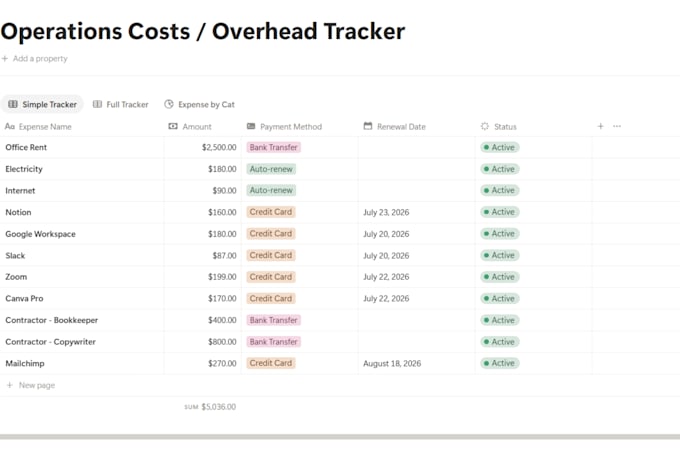Image resolution: width=680 pixels, height=459 pixels.
Task: Switch to the Simple Tracker view tab
Action: tap(42, 105)
